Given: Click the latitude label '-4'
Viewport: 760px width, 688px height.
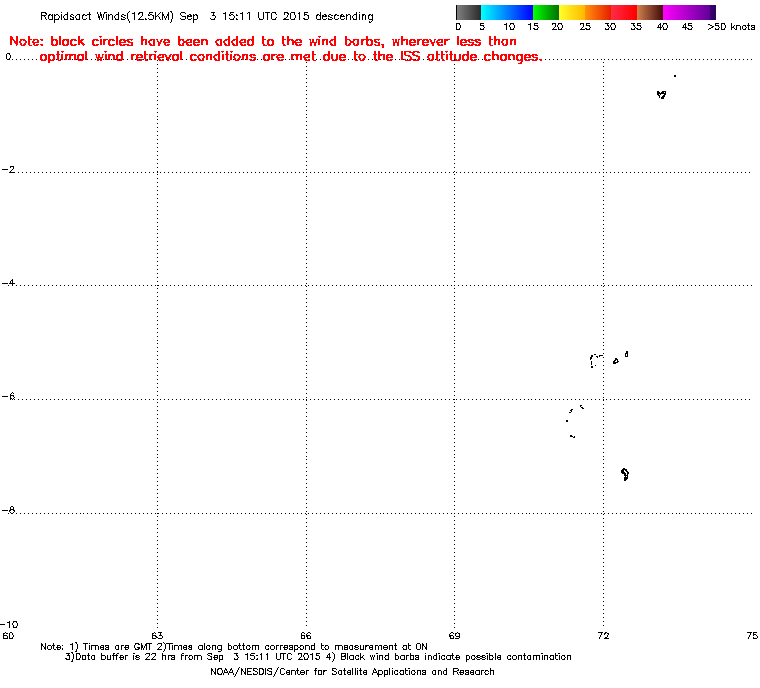Looking at the screenshot, I should (x=8, y=283).
